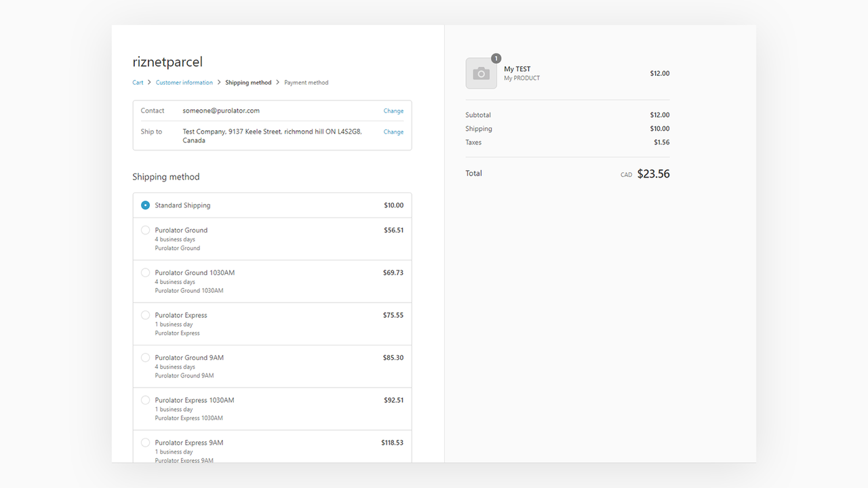868x488 pixels.
Task: Click the quantity badge on product image
Action: [496, 58]
